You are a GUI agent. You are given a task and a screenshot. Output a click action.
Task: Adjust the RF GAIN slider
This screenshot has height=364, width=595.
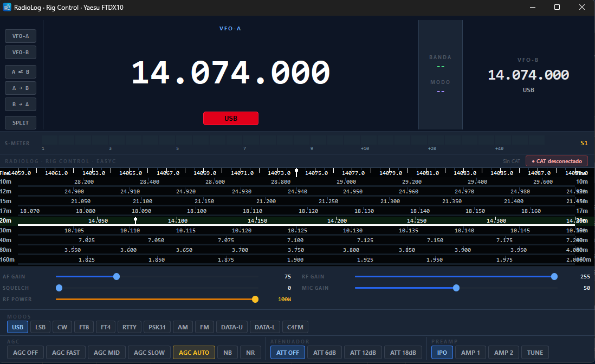(456, 276)
